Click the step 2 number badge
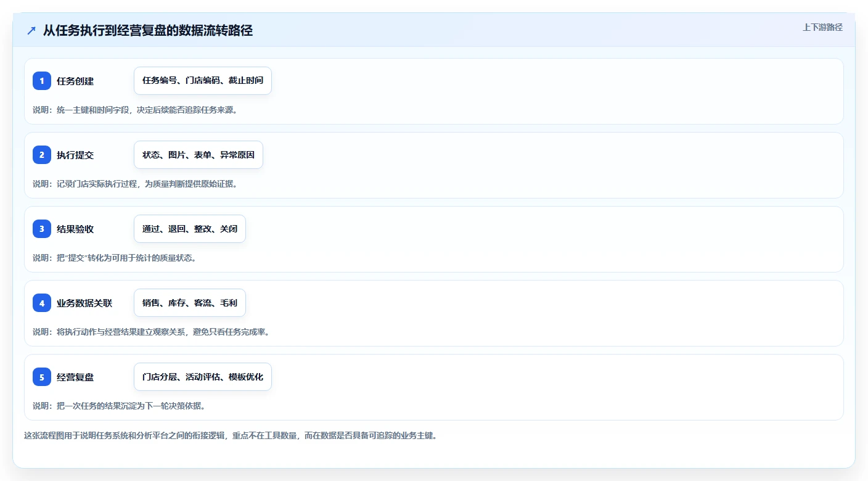Screen dimensions: 868x481 [x=42, y=155]
